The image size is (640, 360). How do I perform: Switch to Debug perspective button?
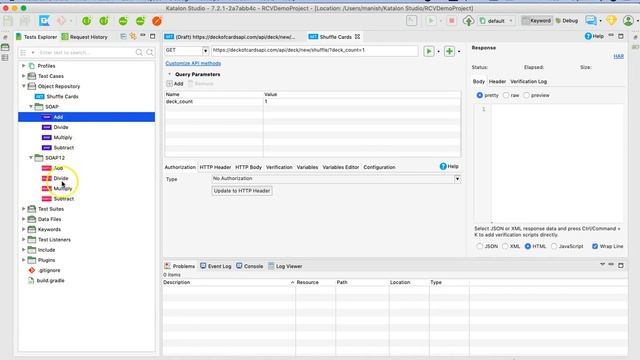567,21
